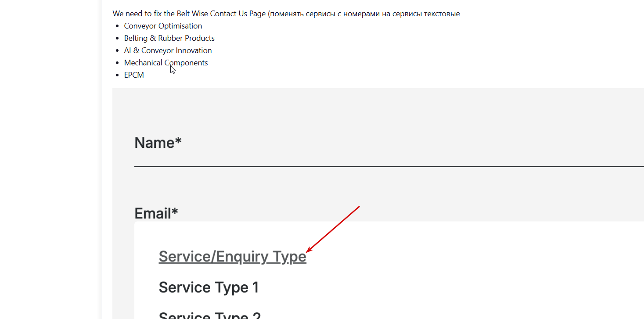Click the red arrow annotation
Image resolution: width=644 pixels, height=319 pixels.
pos(333,229)
